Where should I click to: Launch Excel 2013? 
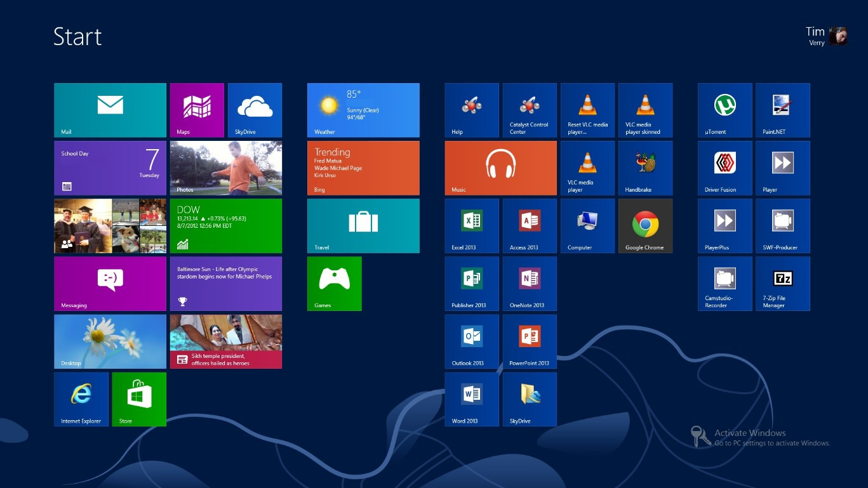(x=472, y=225)
